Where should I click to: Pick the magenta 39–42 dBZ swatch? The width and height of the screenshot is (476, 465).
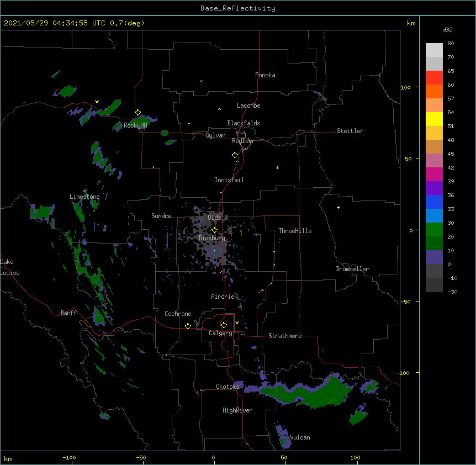[x=434, y=174]
